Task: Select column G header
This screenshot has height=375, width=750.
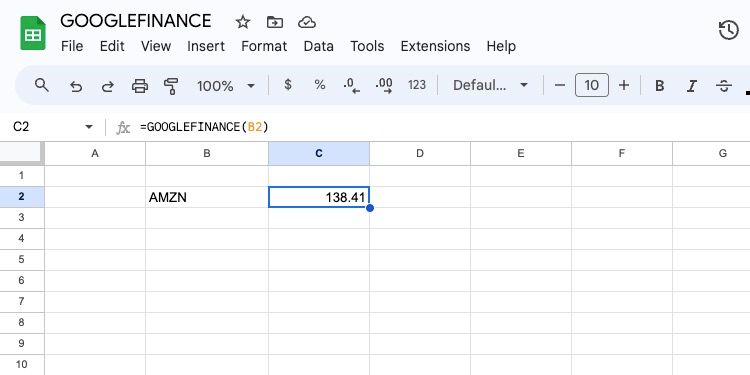Action: (711, 154)
